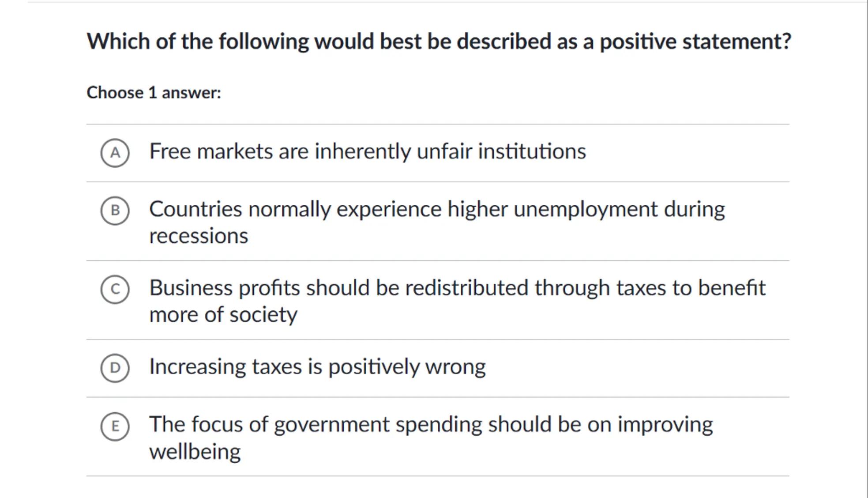Pick 'The focus of government spending' answer text
The width and height of the screenshot is (868, 498).
pyautogui.click(x=431, y=425)
